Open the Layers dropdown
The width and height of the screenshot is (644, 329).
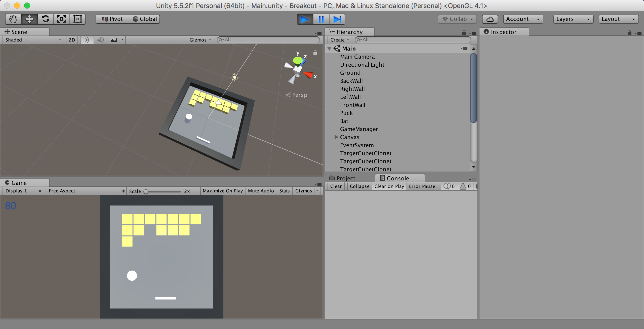pos(573,19)
